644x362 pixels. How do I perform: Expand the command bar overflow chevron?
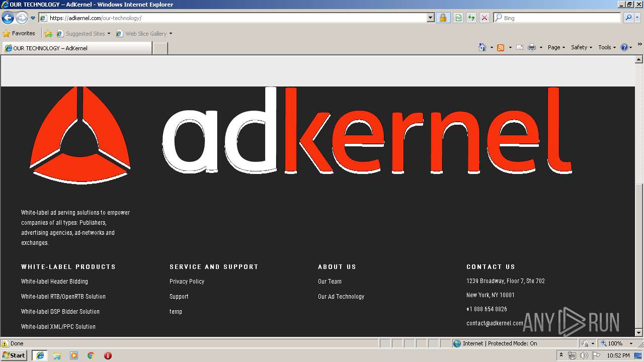click(x=639, y=44)
